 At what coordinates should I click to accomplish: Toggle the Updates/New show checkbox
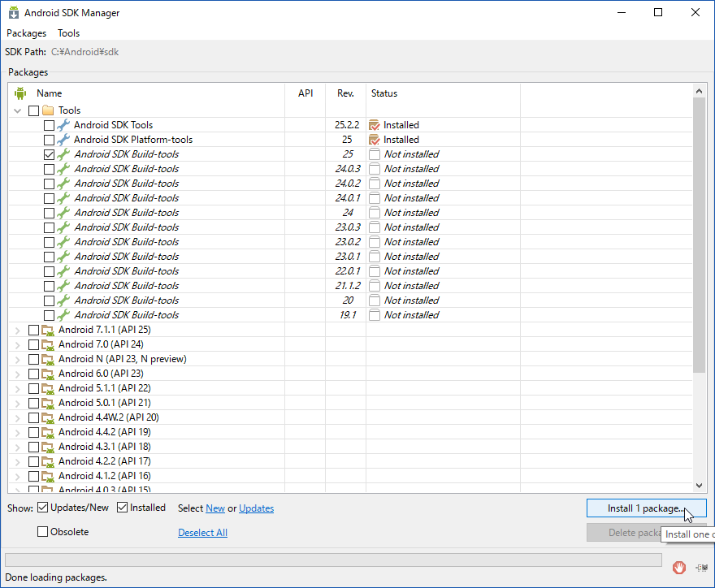pyautogui.click(x=42, y=508)
